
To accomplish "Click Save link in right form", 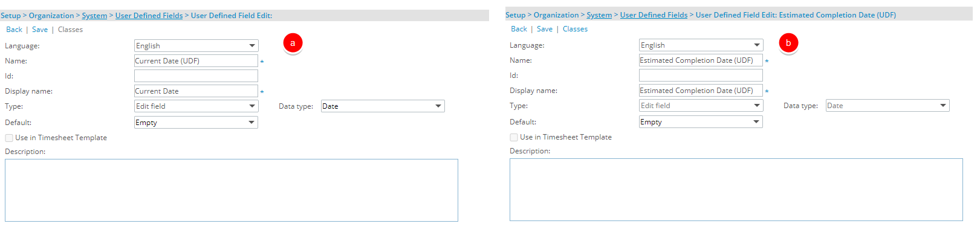I will (545, 29).
